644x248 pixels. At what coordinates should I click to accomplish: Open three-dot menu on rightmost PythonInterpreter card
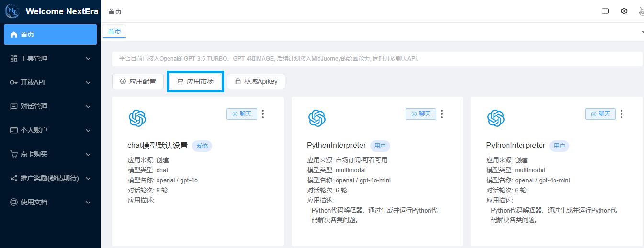[621, 114]
